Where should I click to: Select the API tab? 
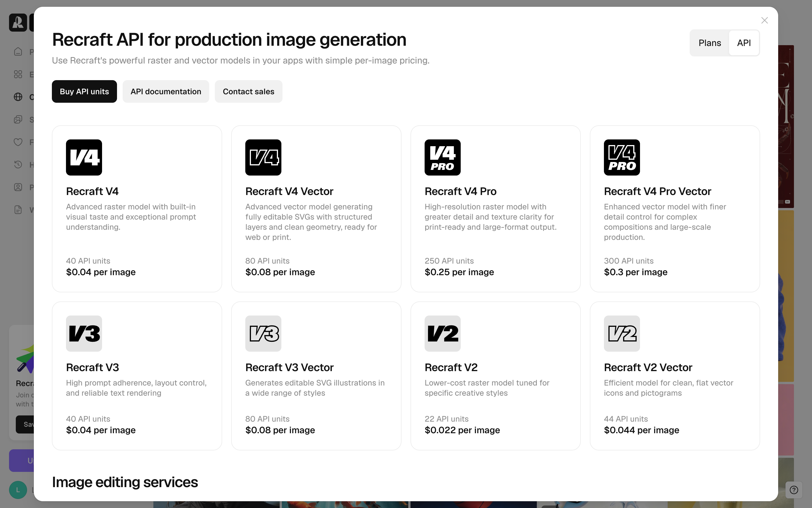[x=743, y=43]
